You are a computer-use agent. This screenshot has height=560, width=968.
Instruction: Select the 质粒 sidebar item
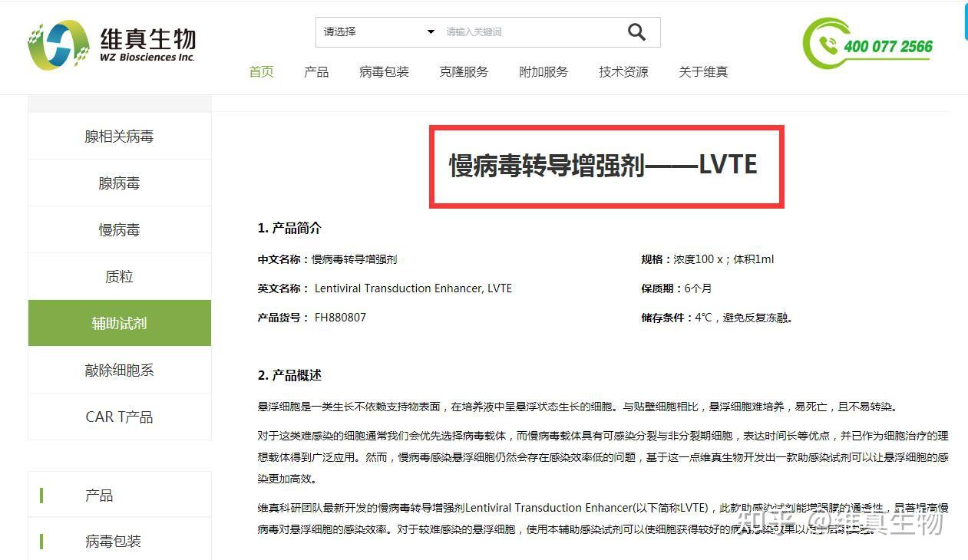point(119,276)
